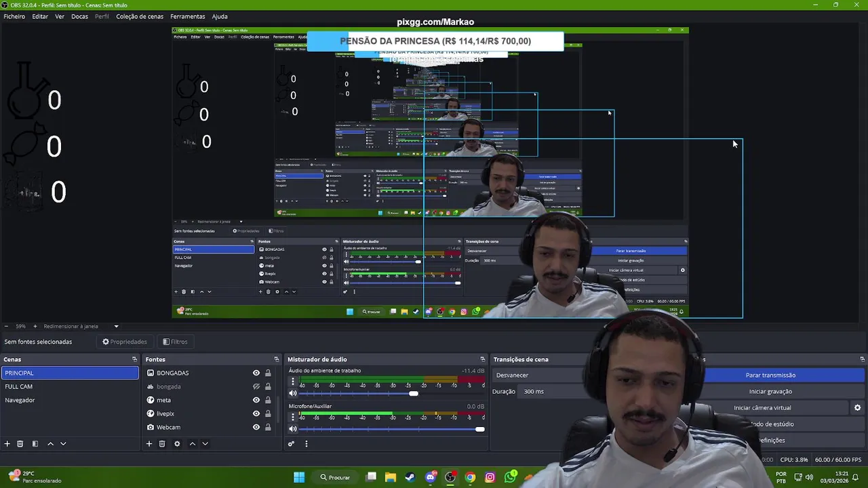Image resolution: width=868 pixels, height=488 pixels.
Task: Open Microfone/Auxiliar three-dot options menu
Action: (293, 418)
